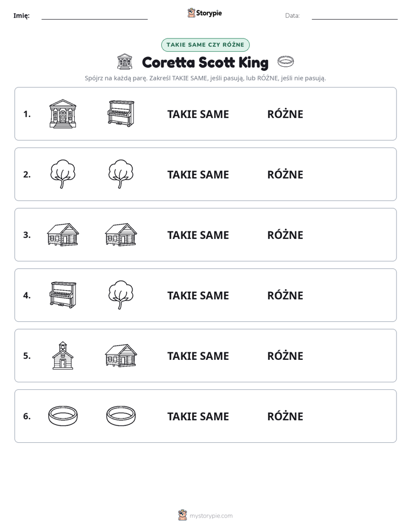Choose TAKIE SAME for row 3
Image resolution: width=411 pixels, height=532 pixels.
click(x=198, y=235)
